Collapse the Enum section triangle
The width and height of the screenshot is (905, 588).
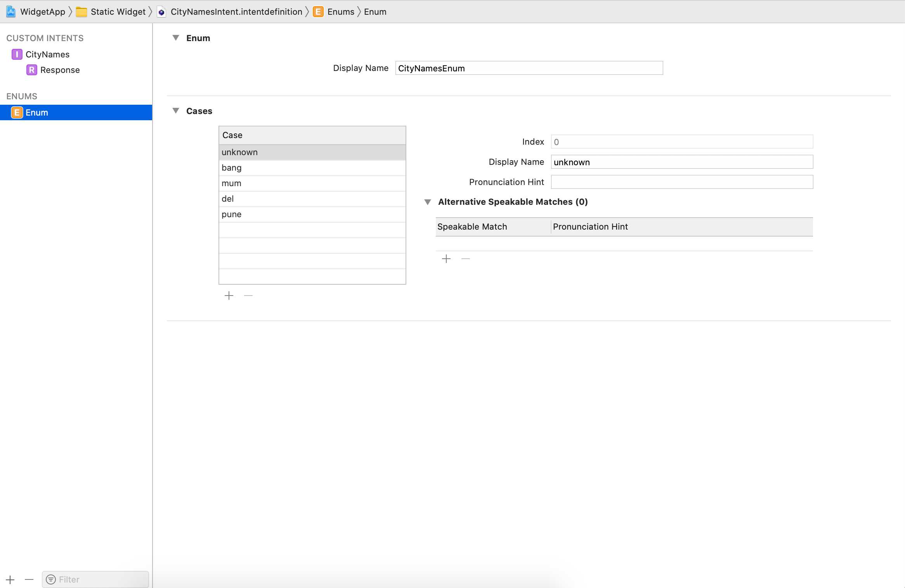coord(176,38)
